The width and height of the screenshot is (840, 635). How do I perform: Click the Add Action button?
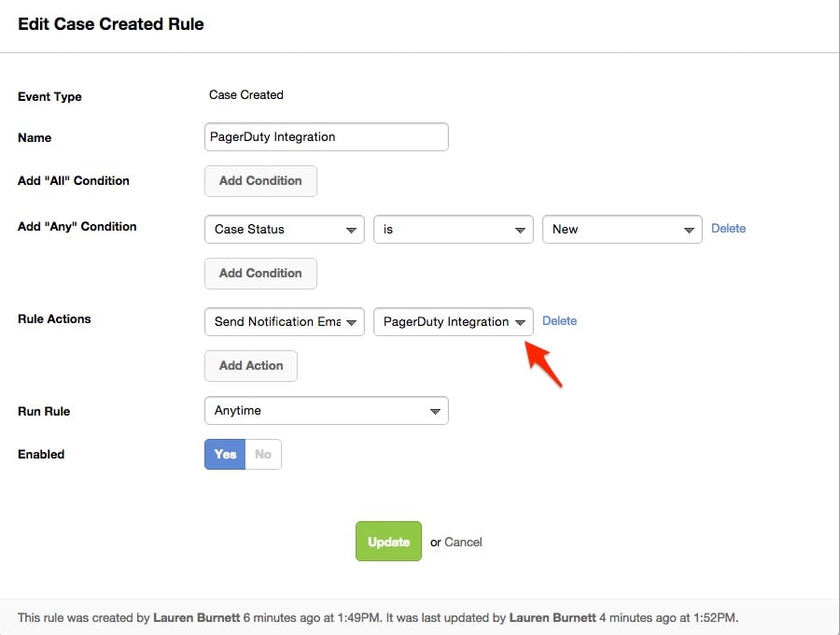pos(250,366)
